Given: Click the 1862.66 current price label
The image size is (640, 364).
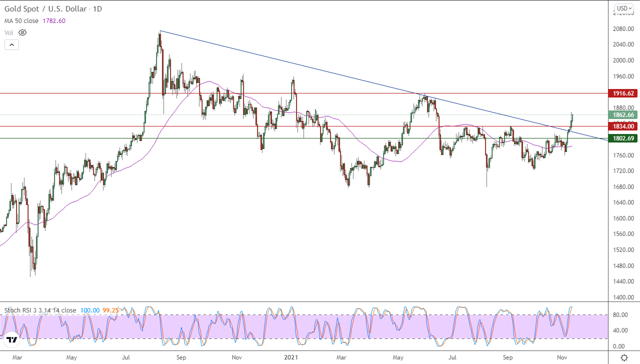Looking at the screenshot, I should (x=623, y=114).
